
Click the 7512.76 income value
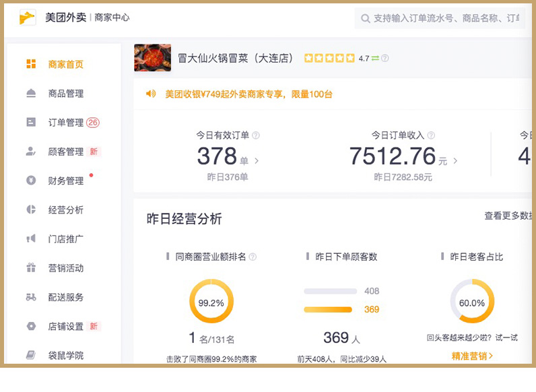click(x=393, y=156)
